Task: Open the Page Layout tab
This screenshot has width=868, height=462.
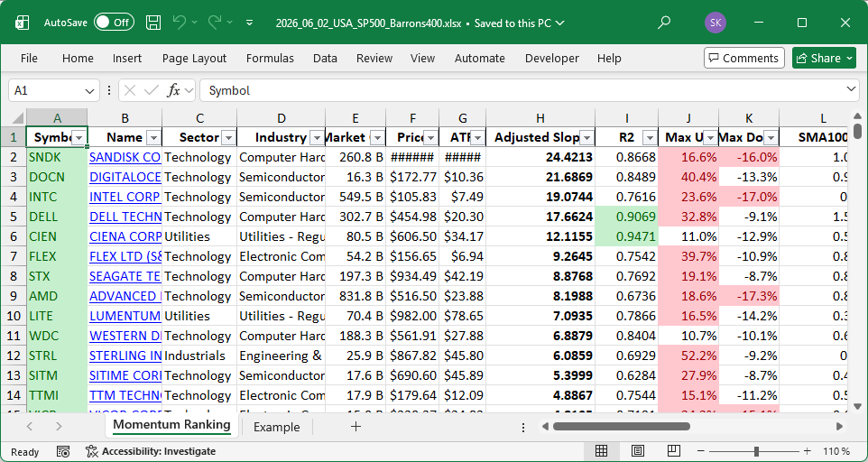Action: point(194,58)
